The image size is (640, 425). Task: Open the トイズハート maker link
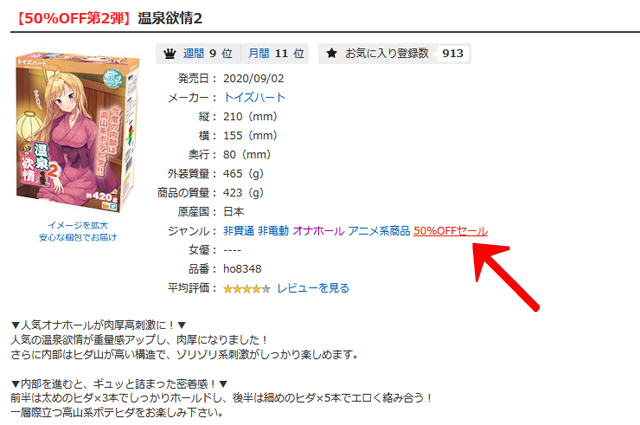(x=255, y=97)
